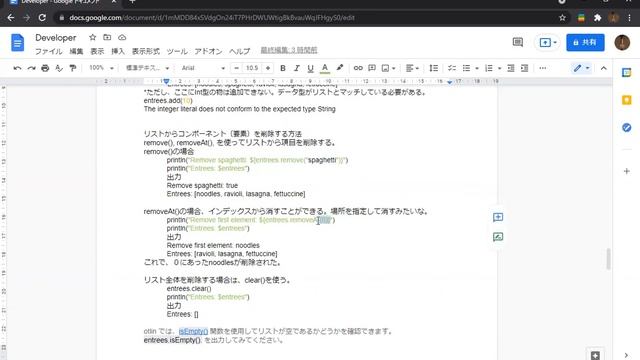Go to Docs home icon
The image size is (640, 360).
tap(18, 42)
